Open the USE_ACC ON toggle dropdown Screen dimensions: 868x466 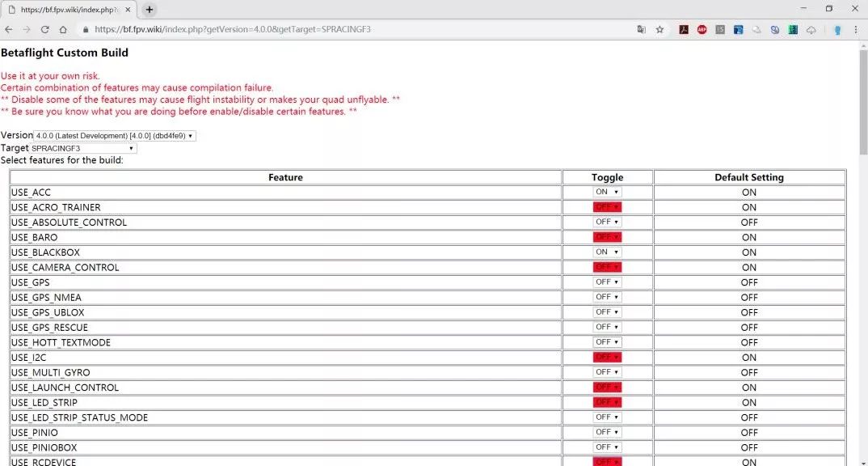[x=607, y=193]
